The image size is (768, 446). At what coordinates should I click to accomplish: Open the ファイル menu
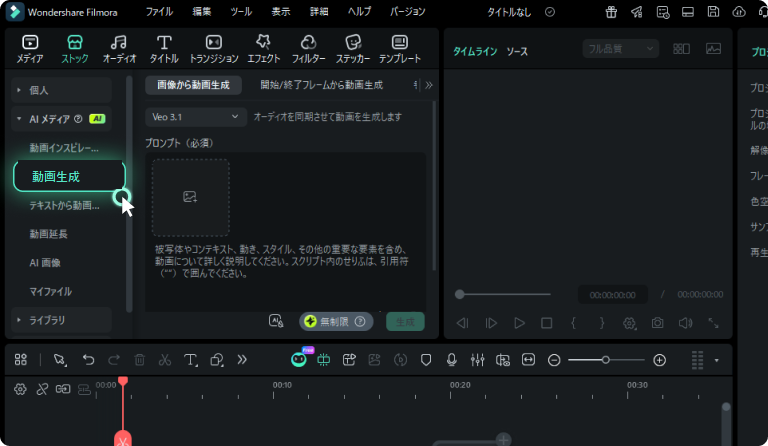coord(159,12)
